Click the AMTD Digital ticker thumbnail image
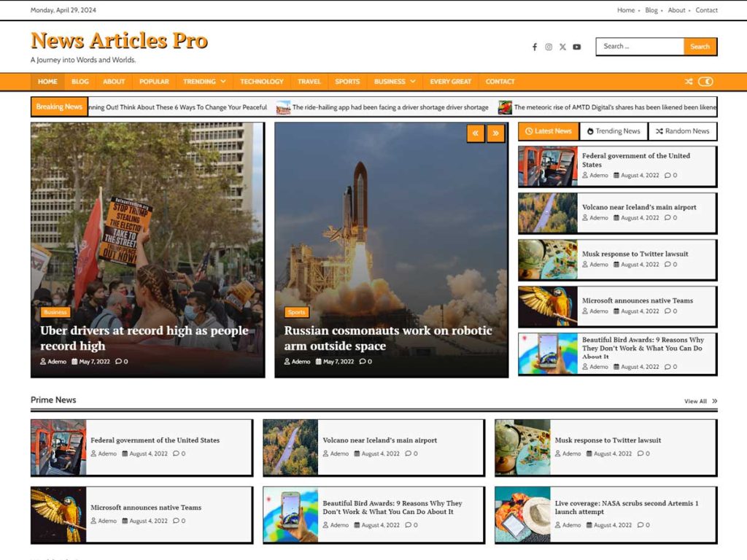 (505, 108)
